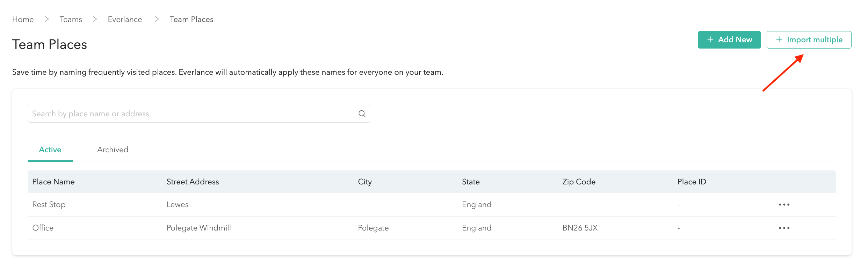Focus the place name search field
Image resolution: width=868 pixels, height=278 pixels.
point(192,114)
